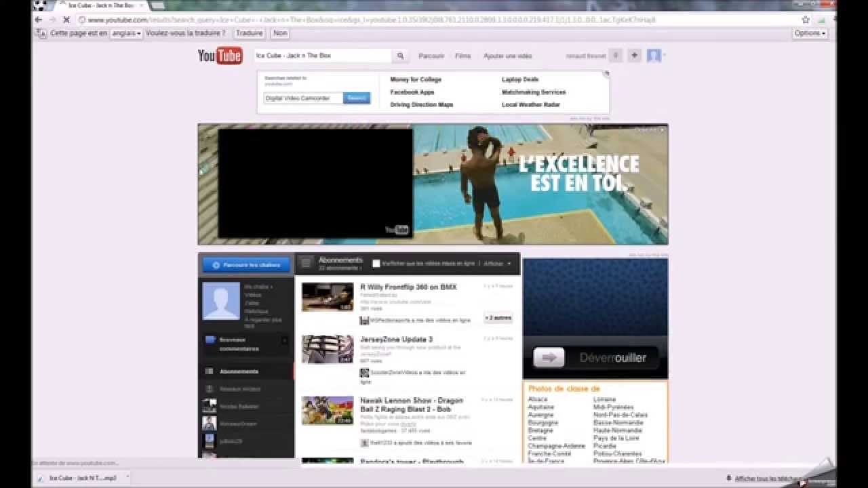
Task: Click the Non button in the translation bar
Action: (280, 33)
